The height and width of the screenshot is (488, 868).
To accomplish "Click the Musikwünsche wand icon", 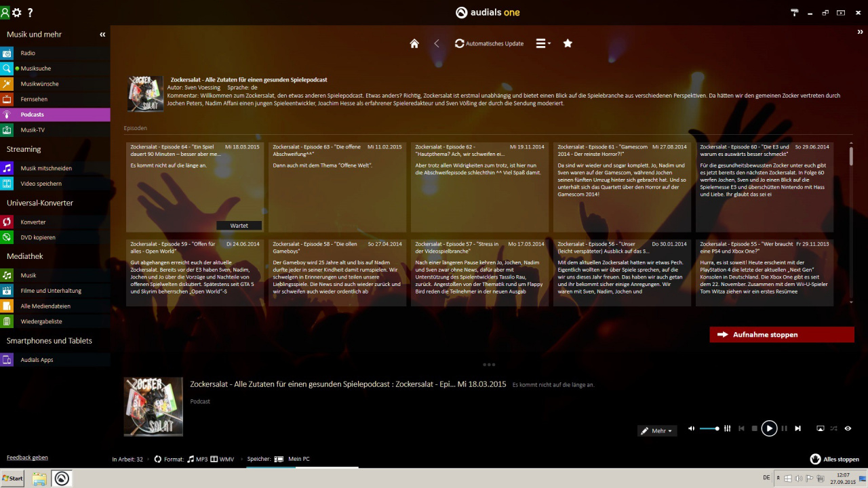I will [7, 84].
